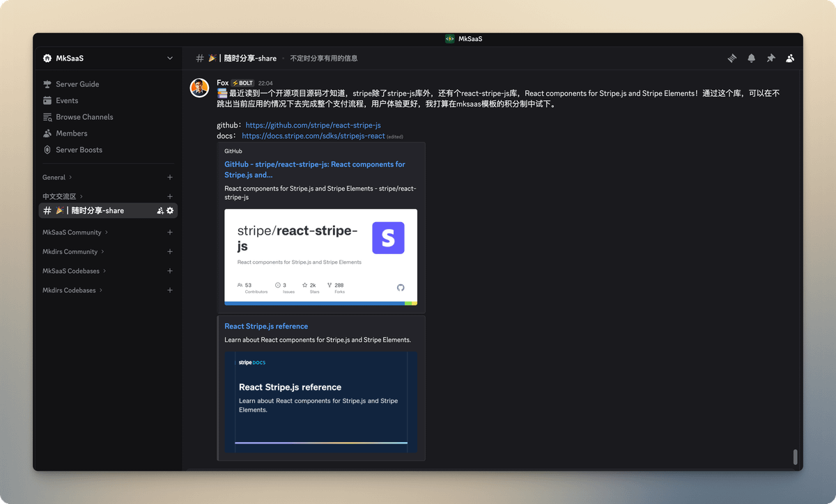Open Threads from the channel header
Image resolution: width=836 pixels, height=504 pixels.
click(x=732, y=58)
